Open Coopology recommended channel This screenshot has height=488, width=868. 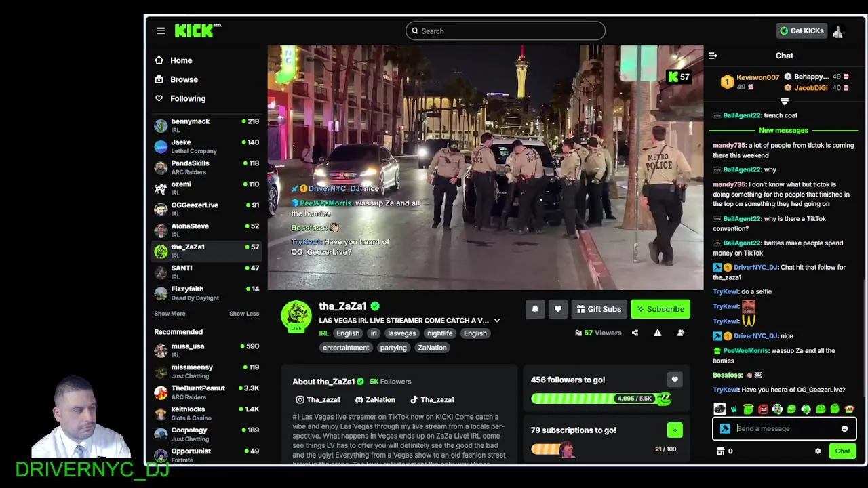coord(207,434)
